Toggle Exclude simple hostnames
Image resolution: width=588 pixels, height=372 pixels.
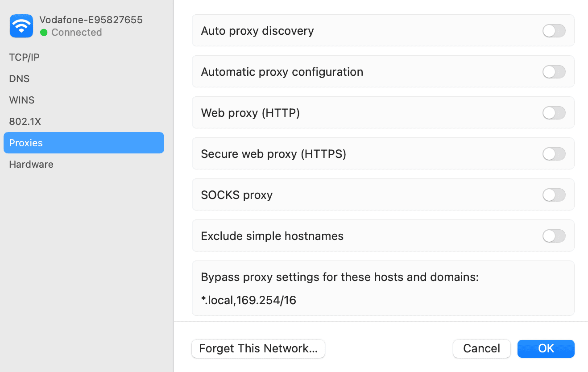coord(554,236)
